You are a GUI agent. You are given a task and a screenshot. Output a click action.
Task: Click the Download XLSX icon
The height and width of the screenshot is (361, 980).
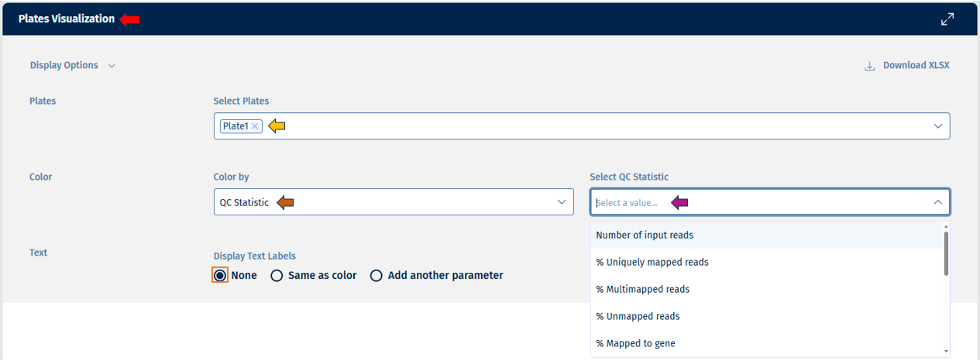[870, 66]
